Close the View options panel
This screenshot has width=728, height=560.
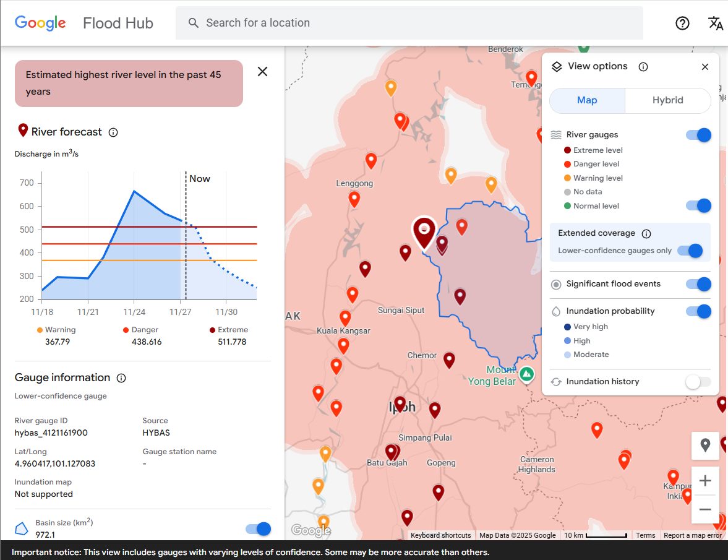[x=705, y=67]
